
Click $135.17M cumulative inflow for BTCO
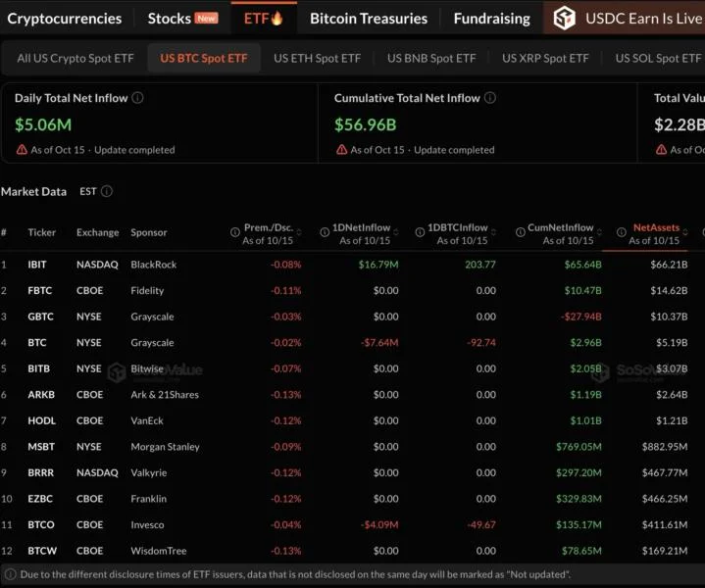pos(579,525)
